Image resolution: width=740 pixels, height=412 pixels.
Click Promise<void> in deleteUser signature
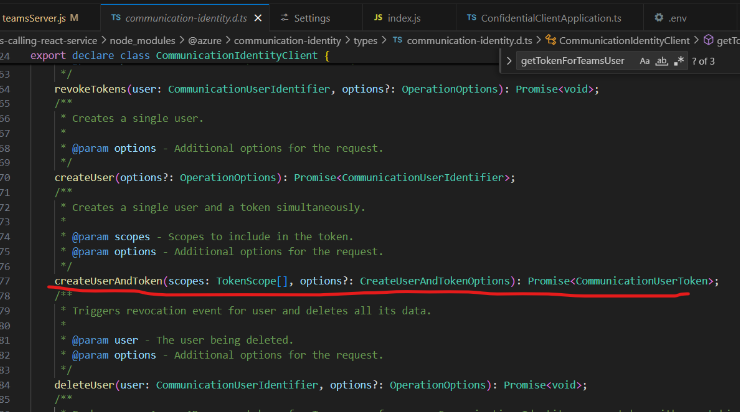click(542, 385)
